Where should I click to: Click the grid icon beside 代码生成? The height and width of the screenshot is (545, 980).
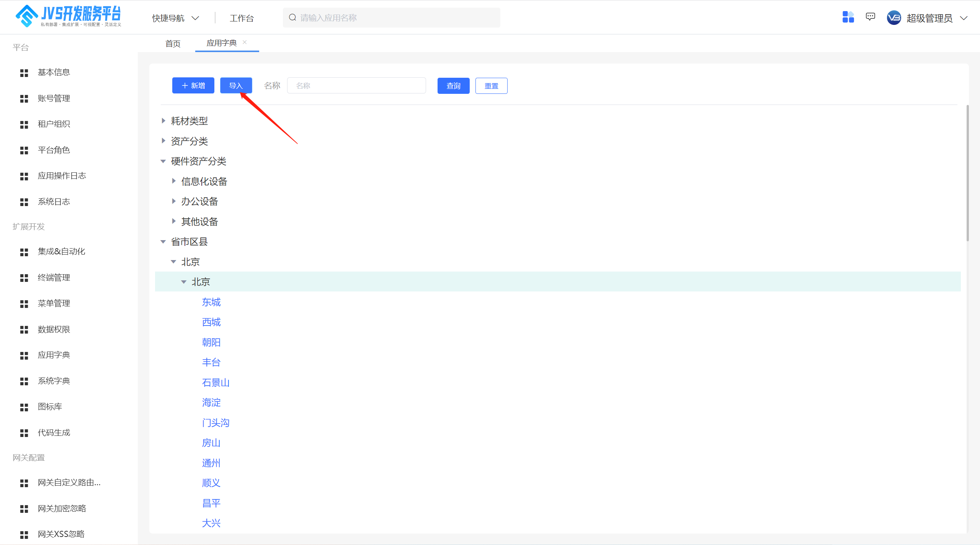click(x=24, y=433)
